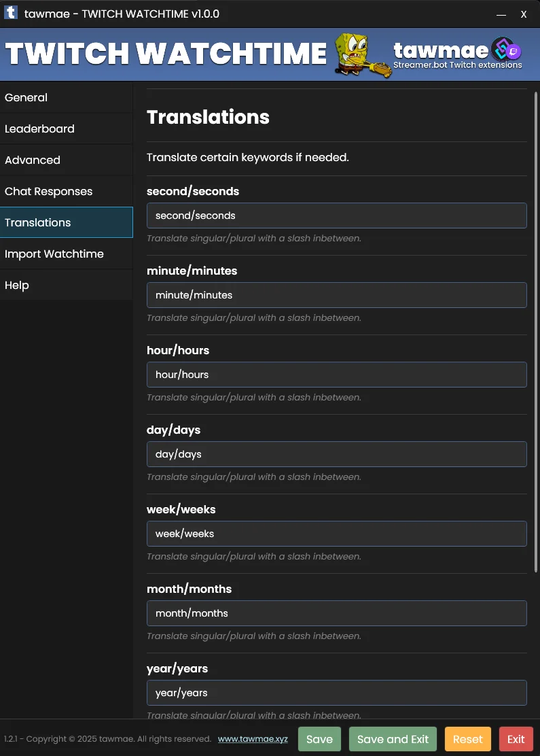Select the day/days text field

tap(337, 454)
